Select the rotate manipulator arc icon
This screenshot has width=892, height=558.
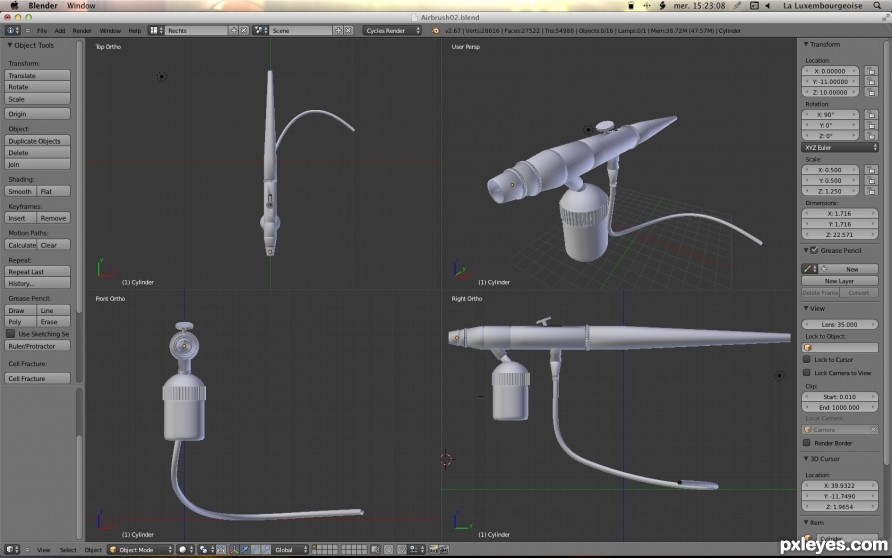pyautogui.click(x=255, y=549)
